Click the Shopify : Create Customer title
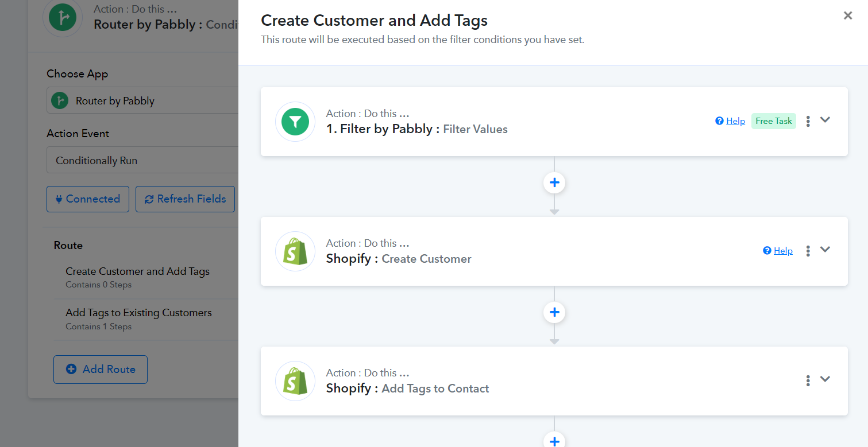The image size is (868, 447). tap(399, 259)
